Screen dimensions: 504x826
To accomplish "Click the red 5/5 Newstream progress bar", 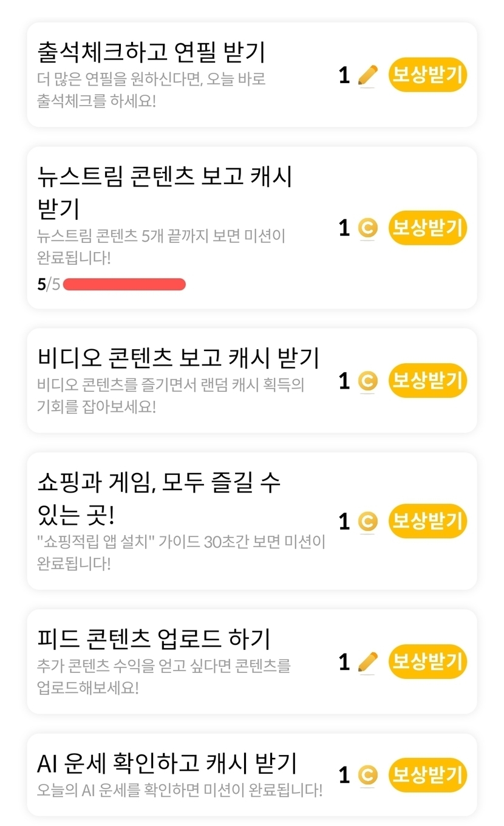I will (124, 284).
